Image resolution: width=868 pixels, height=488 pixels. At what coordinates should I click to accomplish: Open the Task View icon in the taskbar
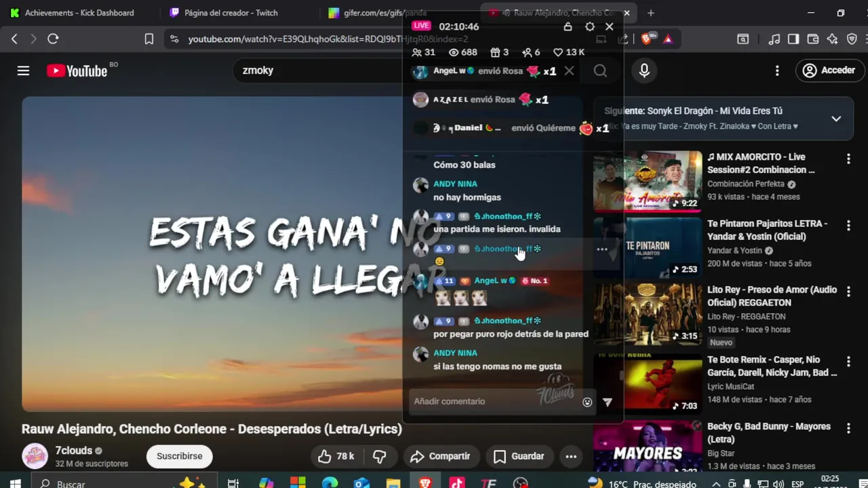coord(233,484)
